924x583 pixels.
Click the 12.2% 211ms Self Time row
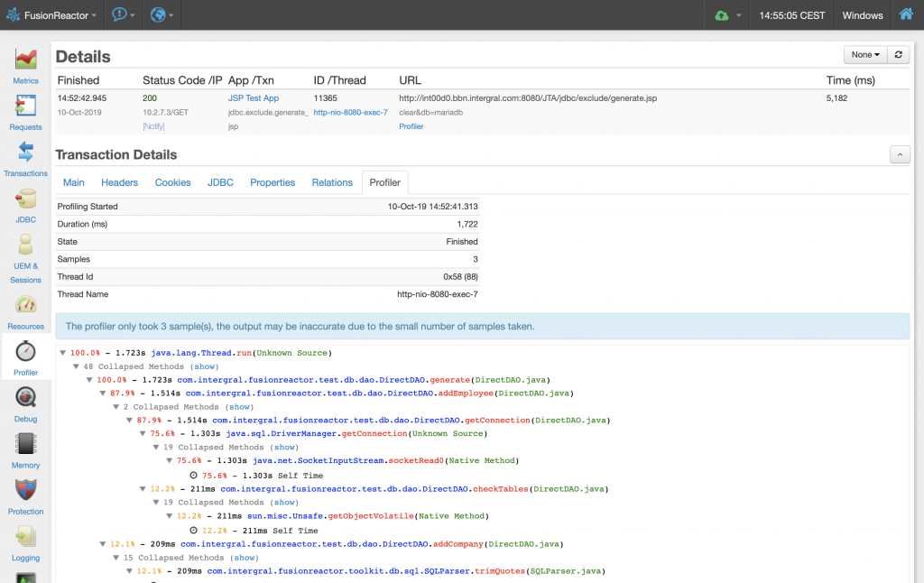click(254, 531)
